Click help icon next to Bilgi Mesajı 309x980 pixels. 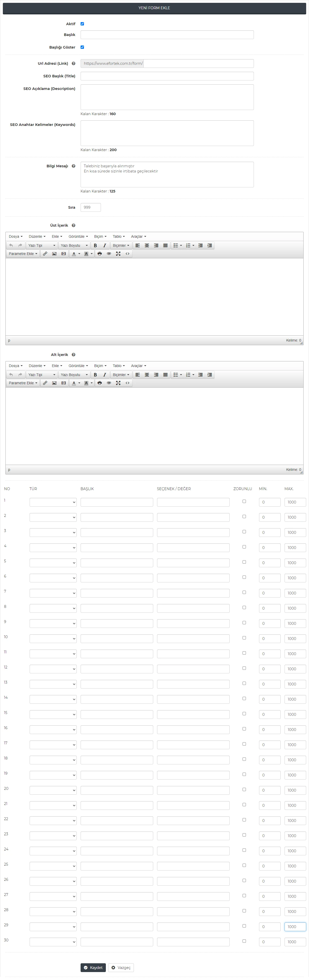74,166
